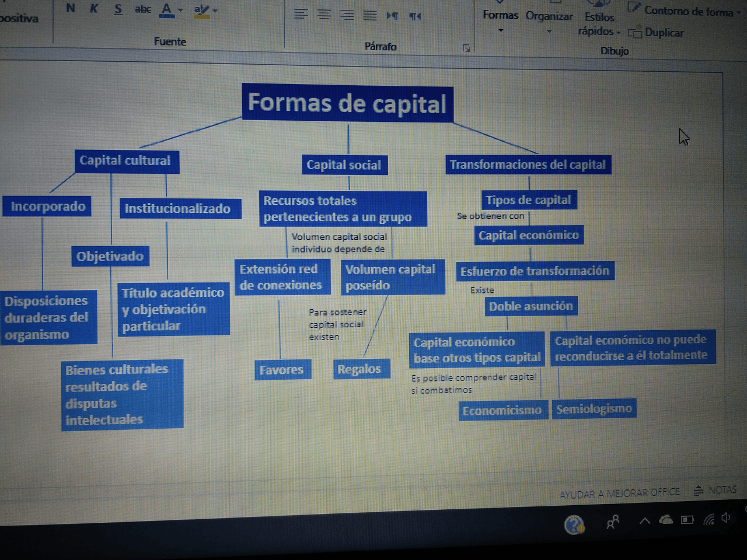The width and height of the screenshot is (747, 560).
Task: Toggle underline with the S icon
Action: (x=117, y=9)
